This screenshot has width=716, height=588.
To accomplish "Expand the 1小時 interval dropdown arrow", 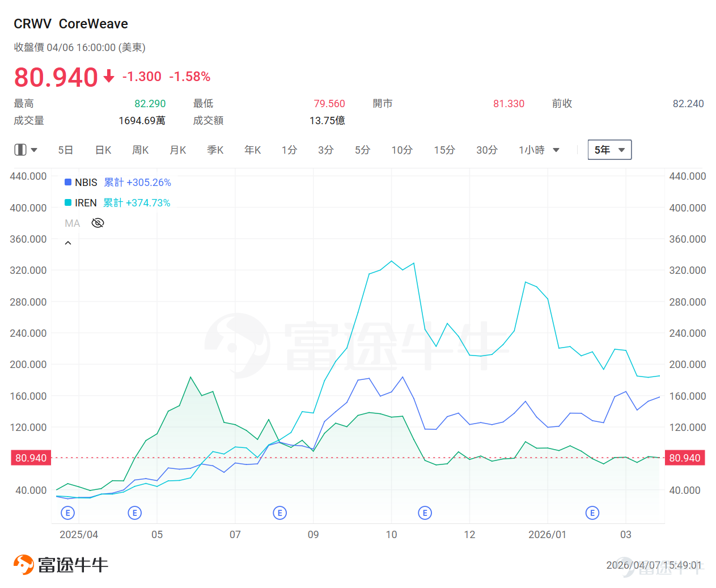I will 556,150.
